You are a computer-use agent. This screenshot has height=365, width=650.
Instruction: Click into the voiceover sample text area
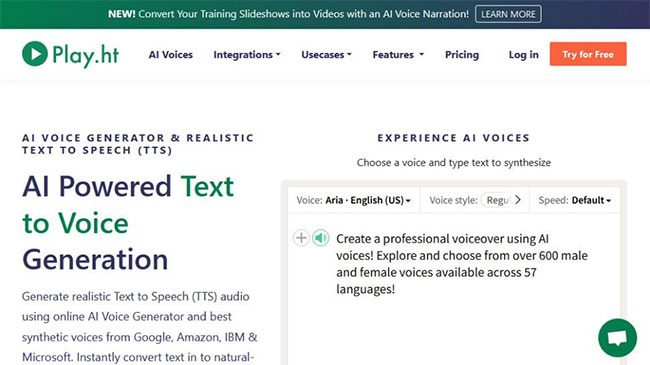click(x=462, y=264)
